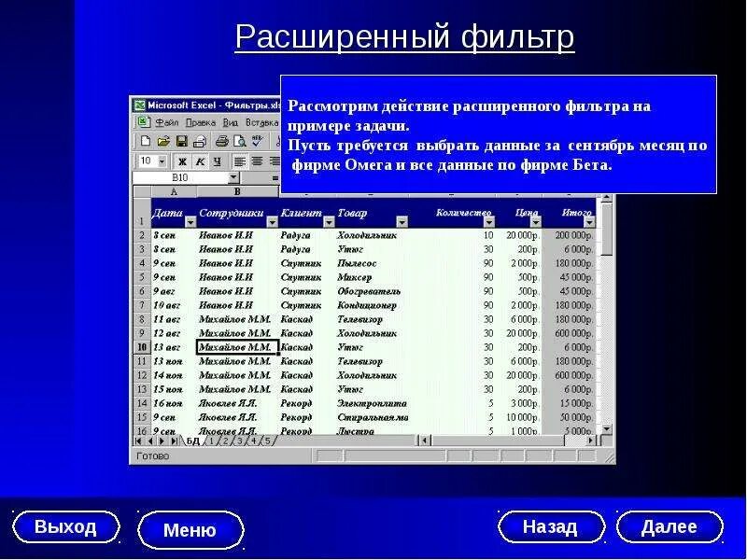Toggle italic formatting (К)
Screen dimensions: 747x560
pos(200,161)
